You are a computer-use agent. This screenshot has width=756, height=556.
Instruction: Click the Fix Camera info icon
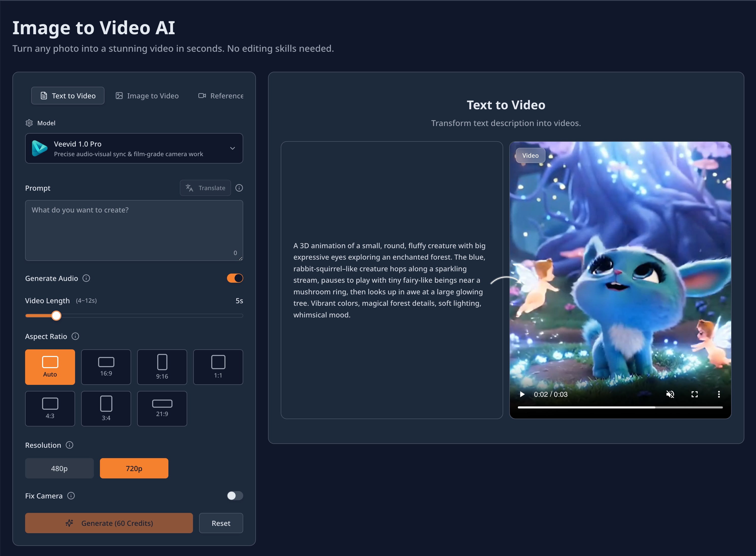[x=71, y=496]
